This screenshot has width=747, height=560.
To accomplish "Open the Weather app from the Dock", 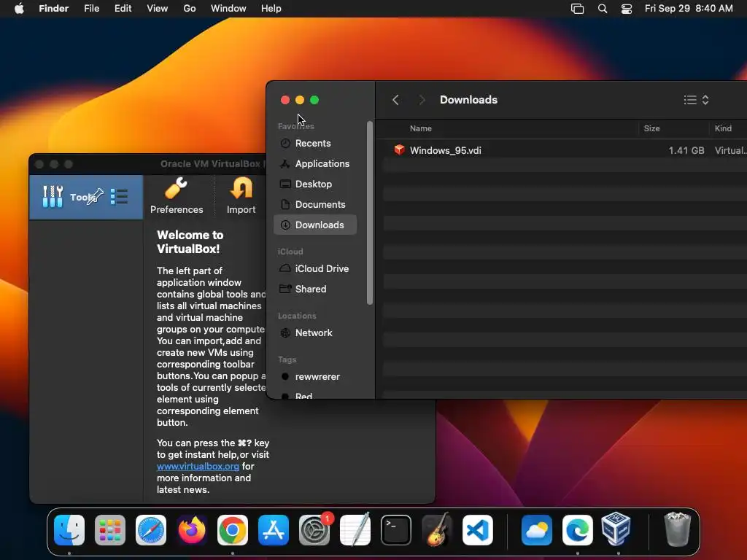I will pos(537,530).
